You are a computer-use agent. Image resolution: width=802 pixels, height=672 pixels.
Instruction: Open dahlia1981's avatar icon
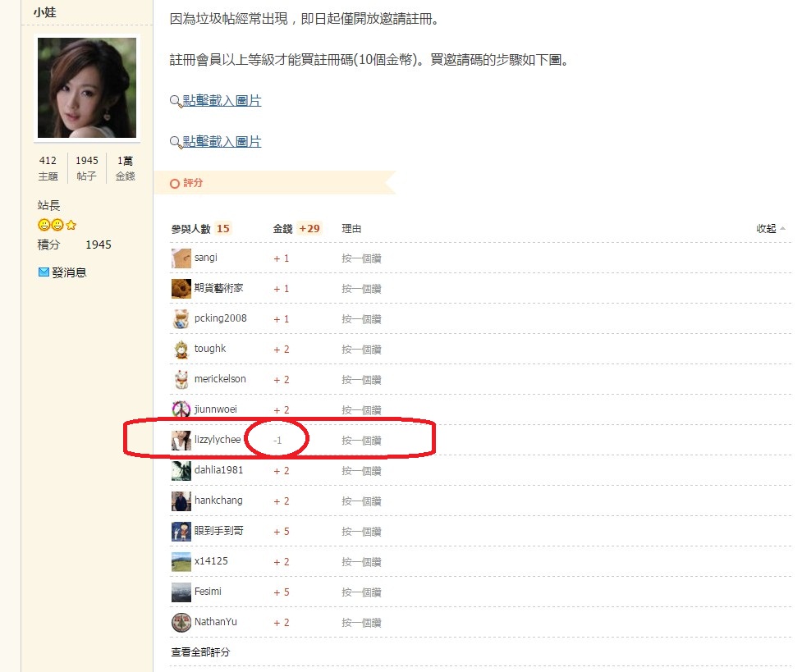point(181,470)
